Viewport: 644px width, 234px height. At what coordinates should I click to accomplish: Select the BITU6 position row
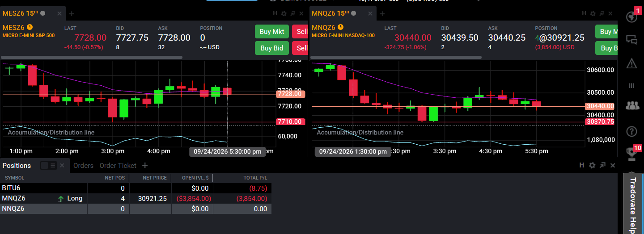pos(136,188)
